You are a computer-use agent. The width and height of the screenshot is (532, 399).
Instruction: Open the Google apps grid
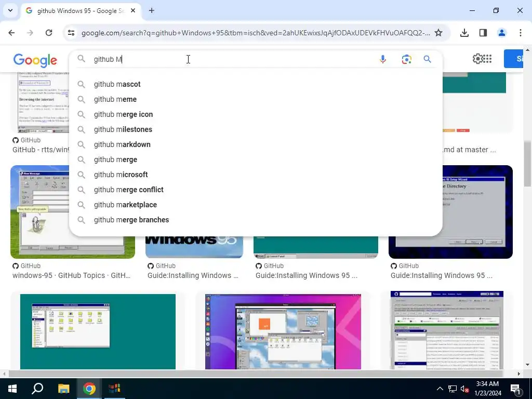click(487, 59)
